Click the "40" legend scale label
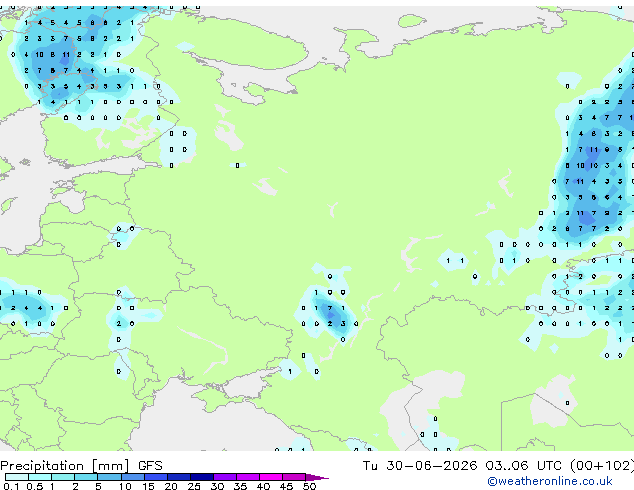Image resolution: width=634 pixels, height=490 pixels. coord(263,486)
